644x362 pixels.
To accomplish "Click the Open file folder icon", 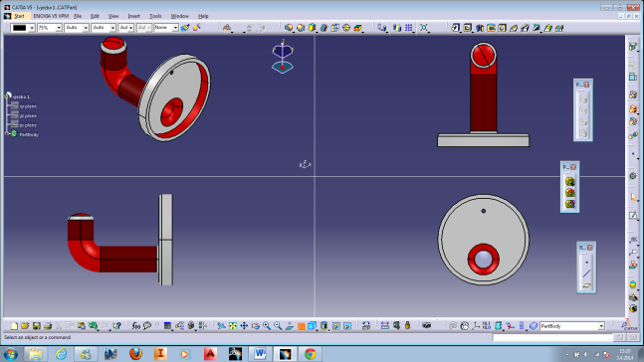I will [x=25, y=326].
